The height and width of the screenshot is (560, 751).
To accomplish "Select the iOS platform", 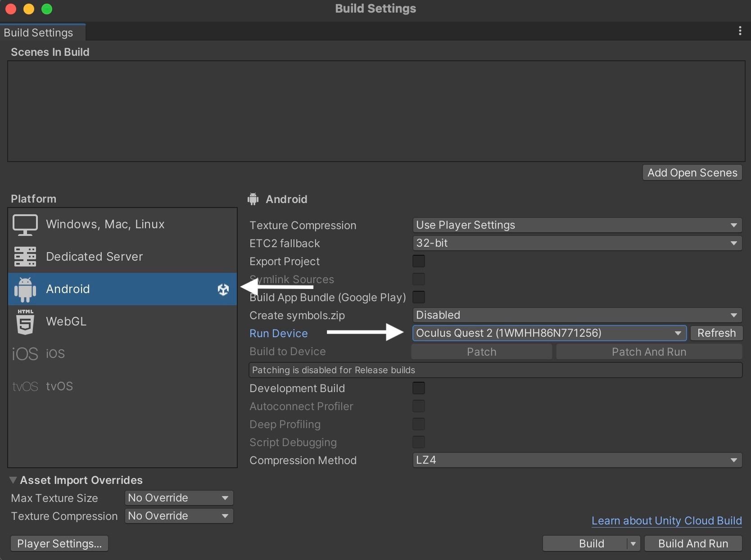I will click(122, 354).
